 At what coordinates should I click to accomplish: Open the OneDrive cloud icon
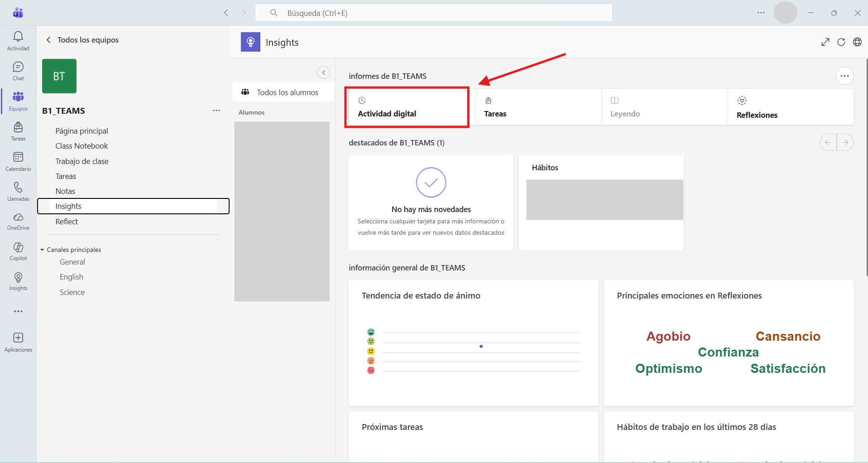pos(18,222)
